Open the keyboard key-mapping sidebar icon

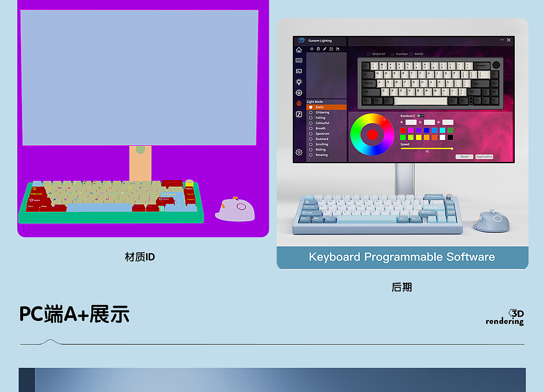coord(299,60)
